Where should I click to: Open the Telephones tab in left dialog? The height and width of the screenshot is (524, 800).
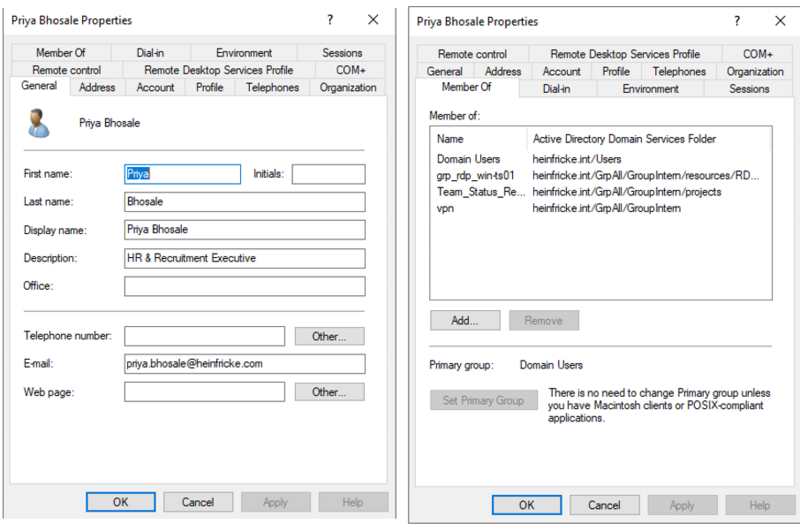pos(272,88)
